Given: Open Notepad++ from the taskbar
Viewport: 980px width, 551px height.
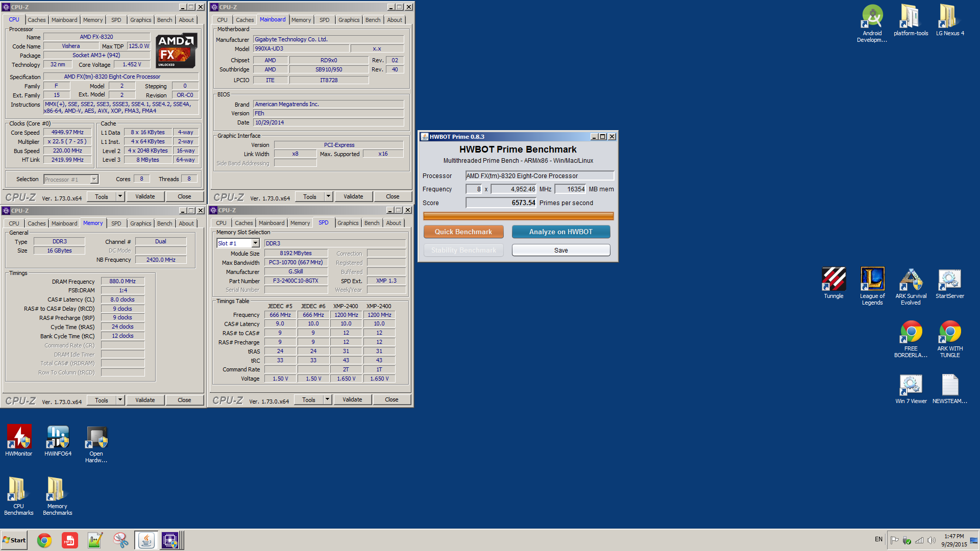Looking at the screenshot, I should click(95, 540).
